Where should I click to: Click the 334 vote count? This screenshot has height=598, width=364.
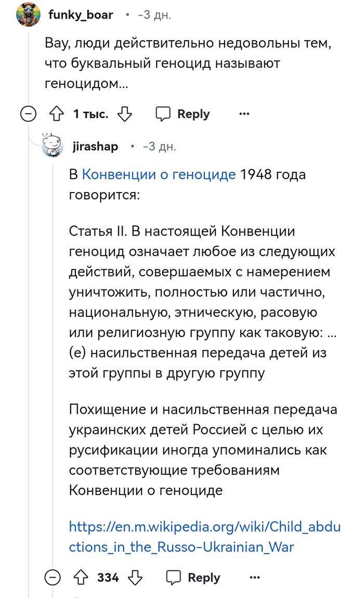click(x=108, y=578)
